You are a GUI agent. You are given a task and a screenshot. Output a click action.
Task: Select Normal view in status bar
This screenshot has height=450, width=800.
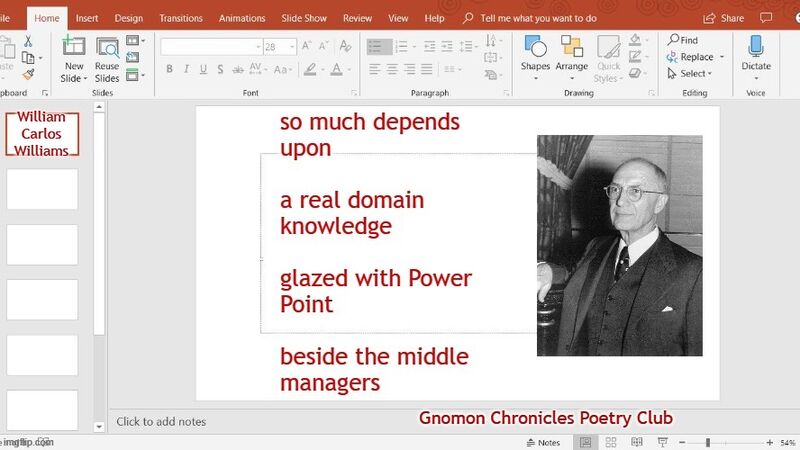point(585,442)
